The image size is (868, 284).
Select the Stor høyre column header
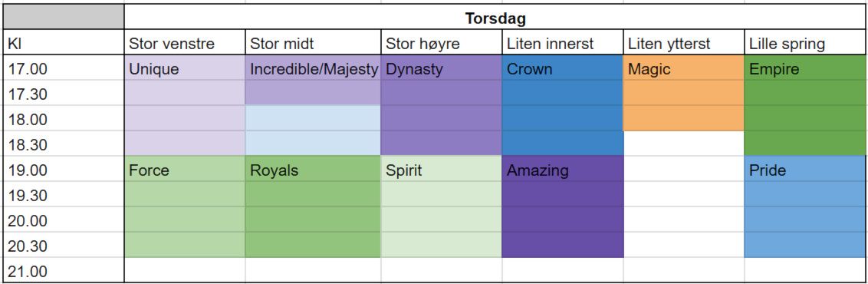(x=442, y=43)
